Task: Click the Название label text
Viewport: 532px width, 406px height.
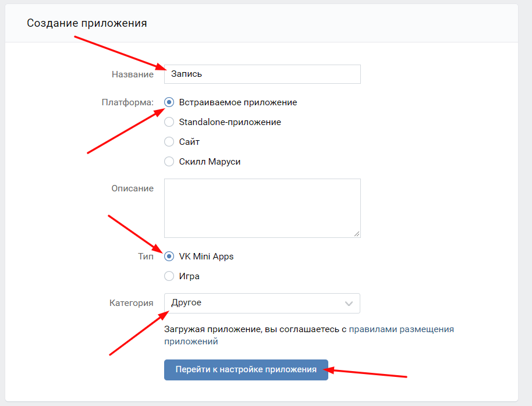Action: pos(133,74)
